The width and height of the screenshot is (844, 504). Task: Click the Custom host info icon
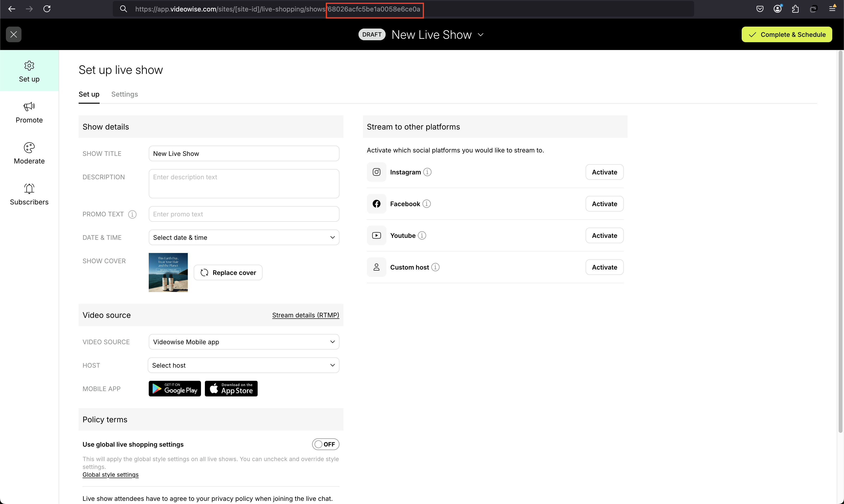coord(435,267)
